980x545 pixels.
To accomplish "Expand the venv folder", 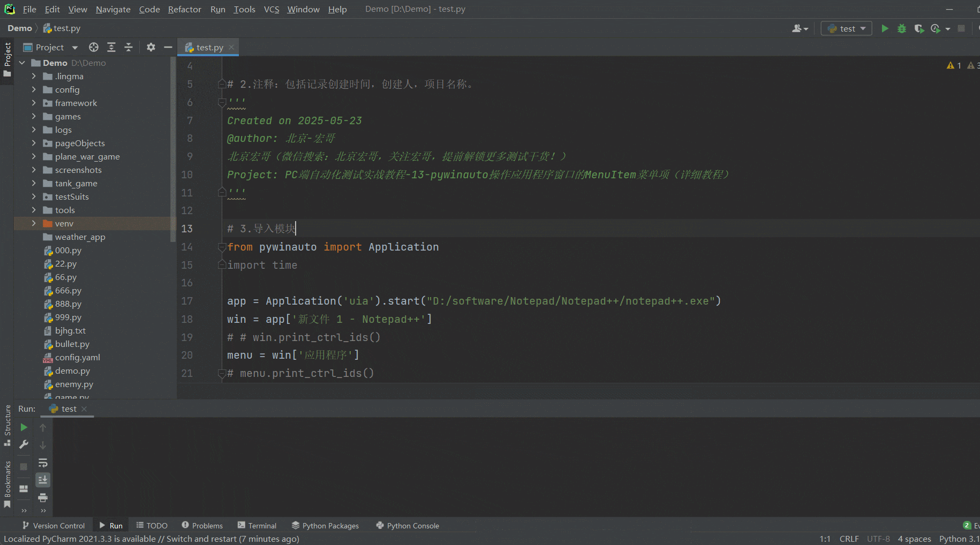I will (34, 223).
